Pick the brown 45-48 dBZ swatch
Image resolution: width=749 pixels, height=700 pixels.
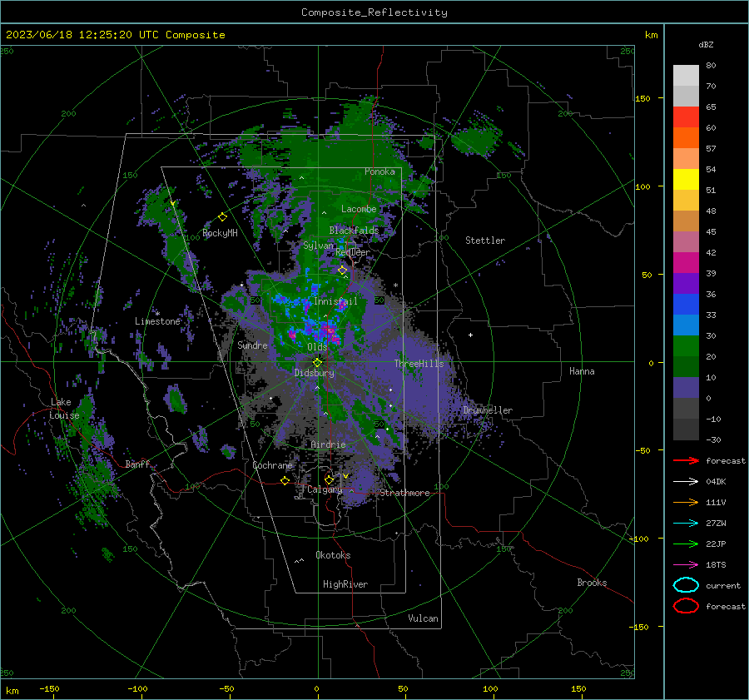click(686, 221)
